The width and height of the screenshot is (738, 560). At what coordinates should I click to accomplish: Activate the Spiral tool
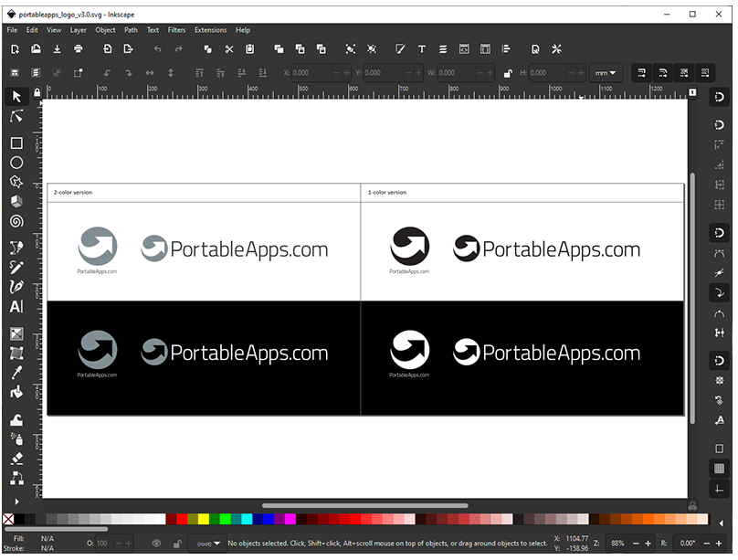(x=16, y=221)
